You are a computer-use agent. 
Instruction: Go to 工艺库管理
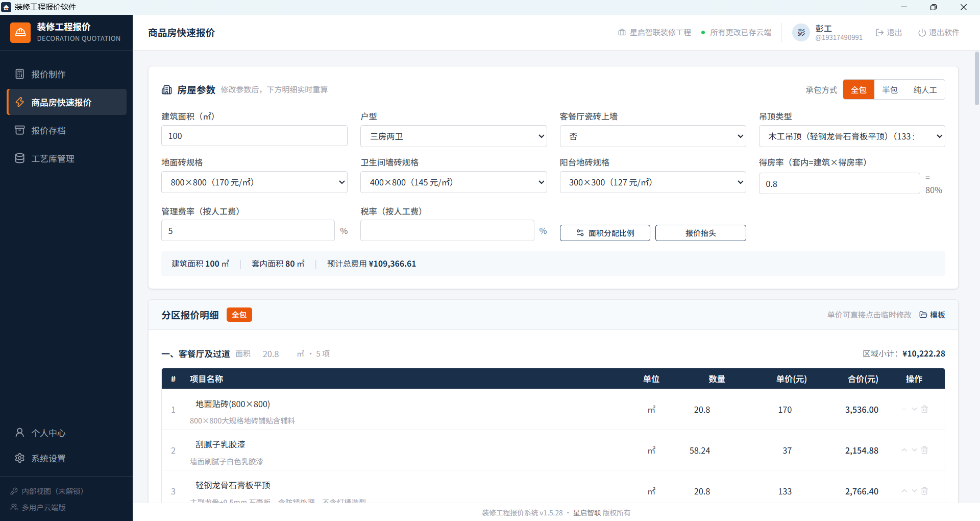(x=66, y=158)
